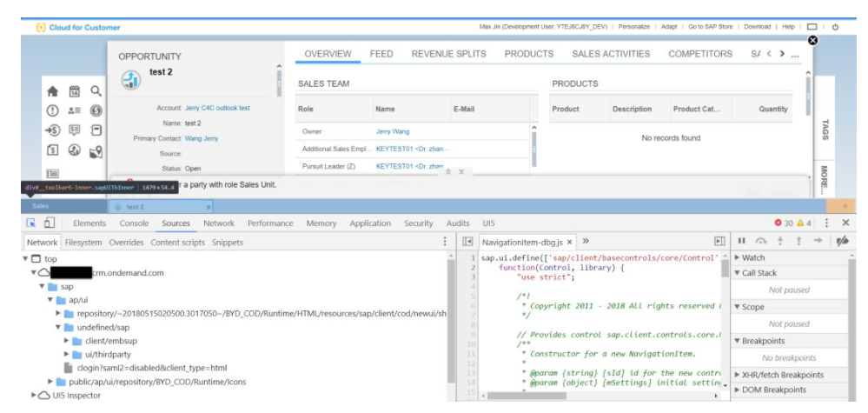Image resolution: width=868 pixels, height=413 pixels.
Task: Go to next tabs via the right chevron
Action: click(x=782, y=54)
